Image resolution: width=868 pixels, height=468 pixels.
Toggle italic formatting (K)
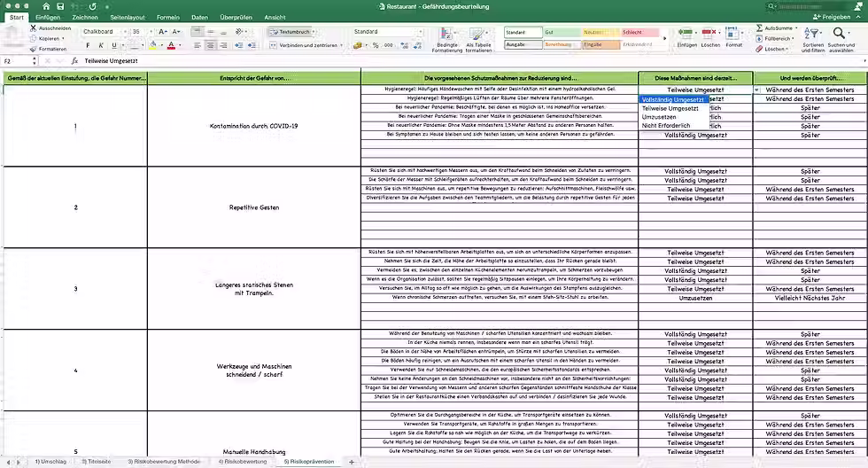(101, 45)
